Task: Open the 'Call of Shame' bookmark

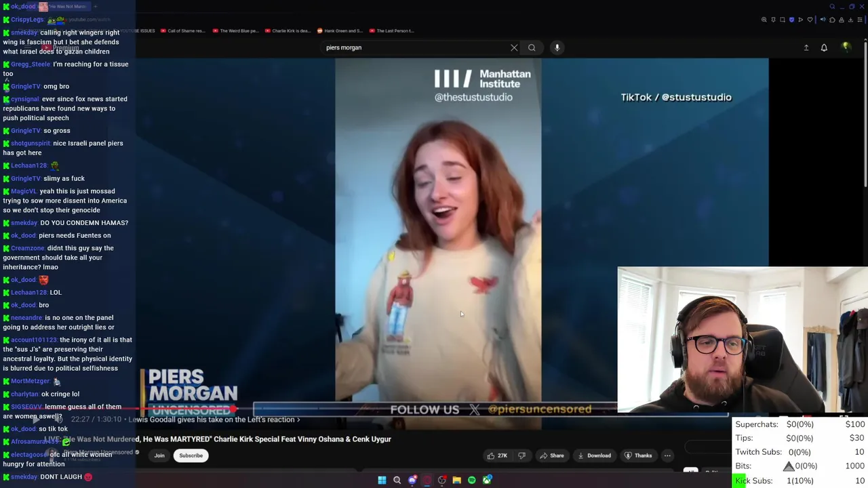Action: [182, 30]
